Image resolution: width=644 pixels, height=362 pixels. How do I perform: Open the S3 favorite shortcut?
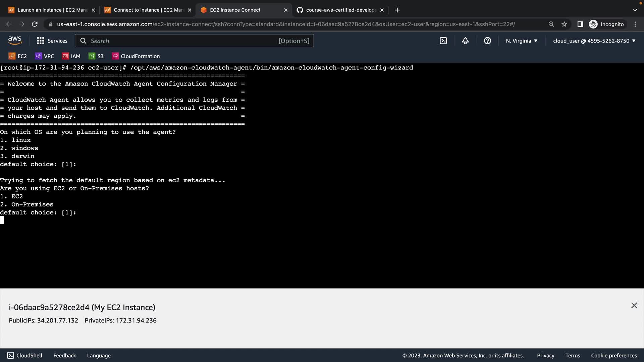[96, 56]
